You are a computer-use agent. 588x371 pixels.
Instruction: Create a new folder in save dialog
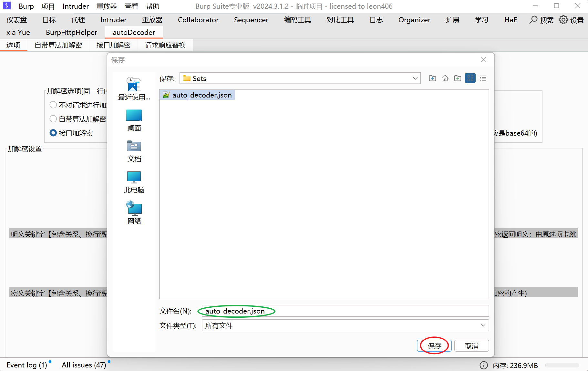pos(458,78)
